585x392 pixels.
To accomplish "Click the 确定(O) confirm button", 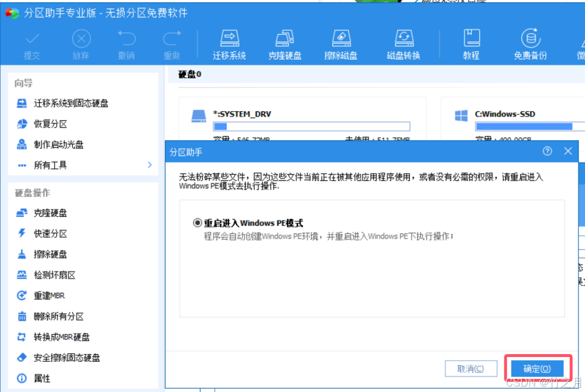I will coord(537,369).
